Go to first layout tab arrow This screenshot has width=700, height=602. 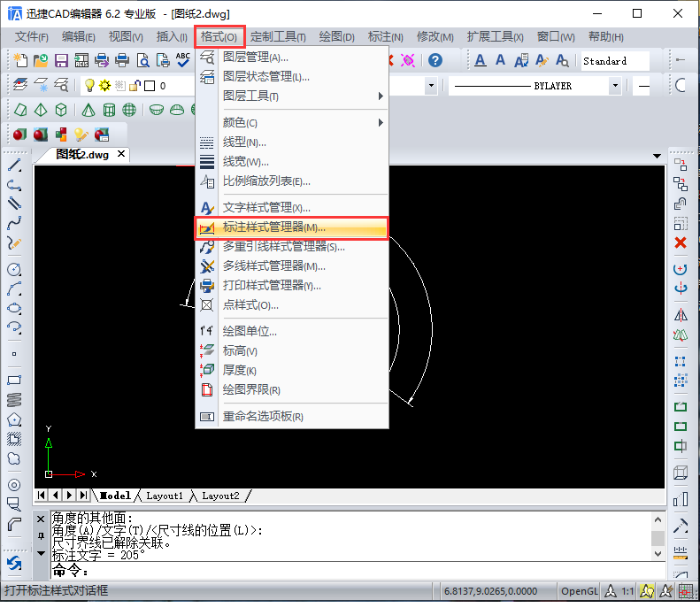coord(41,495)
